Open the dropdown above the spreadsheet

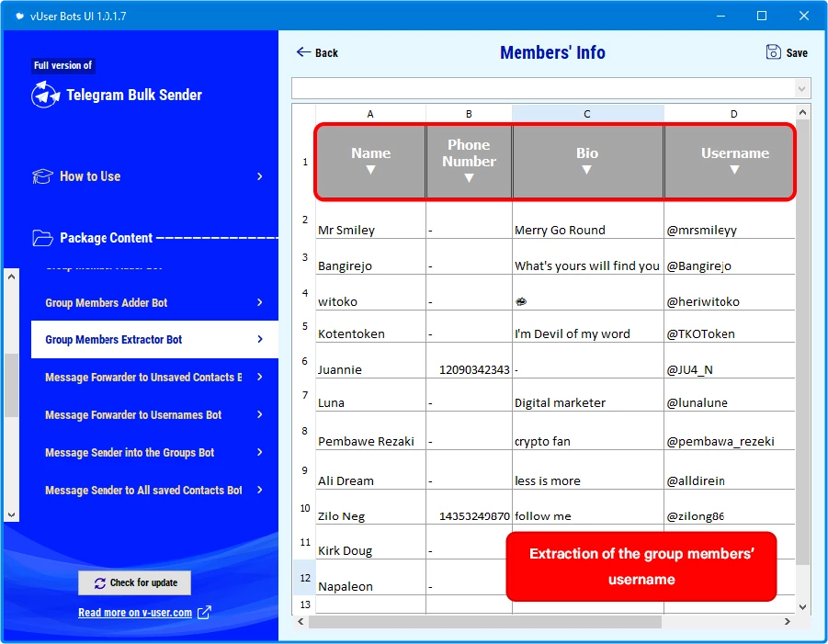click(802, 89)
